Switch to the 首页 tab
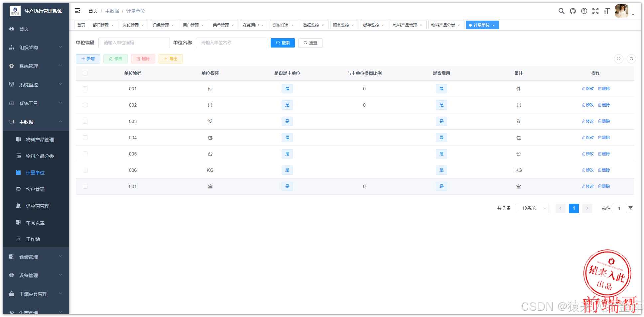Viewport: 644px width, 317px height. coord(81,25)
